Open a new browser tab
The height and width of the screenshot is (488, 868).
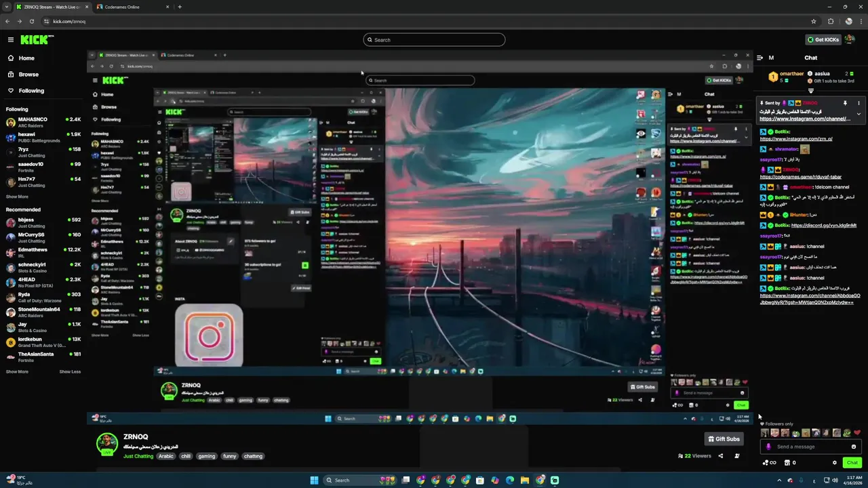180,7
